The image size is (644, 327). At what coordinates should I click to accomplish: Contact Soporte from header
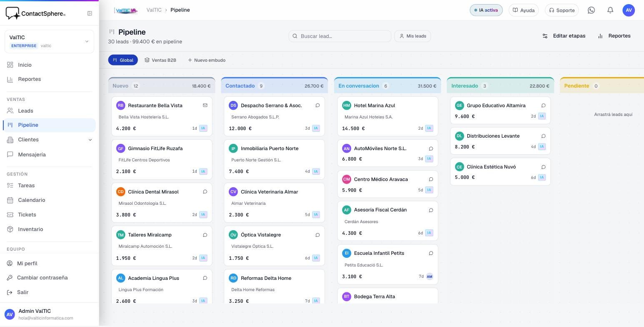point(562,10)
